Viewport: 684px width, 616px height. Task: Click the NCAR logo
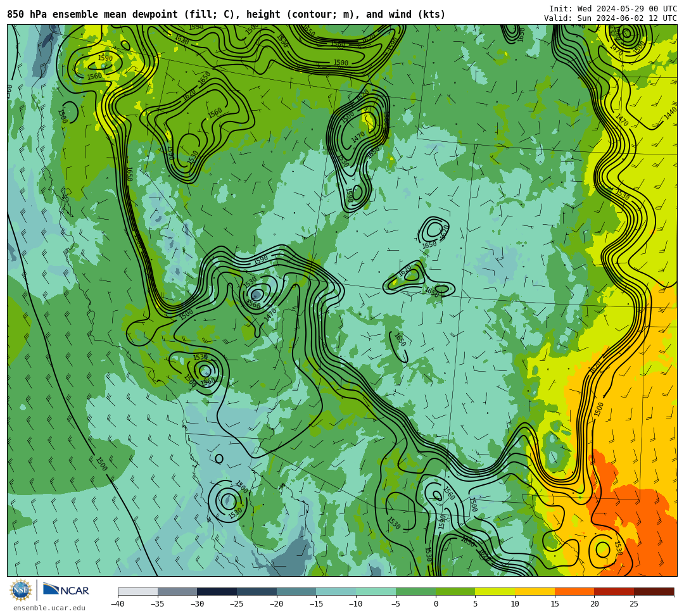coord(66,590)
